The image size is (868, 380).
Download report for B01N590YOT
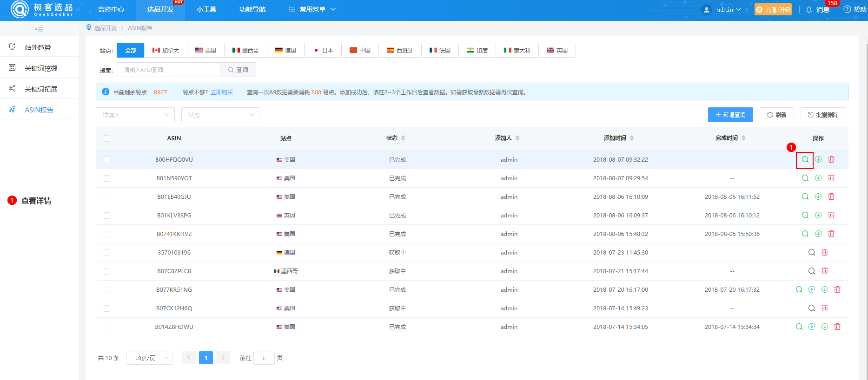tap(818, 178)
